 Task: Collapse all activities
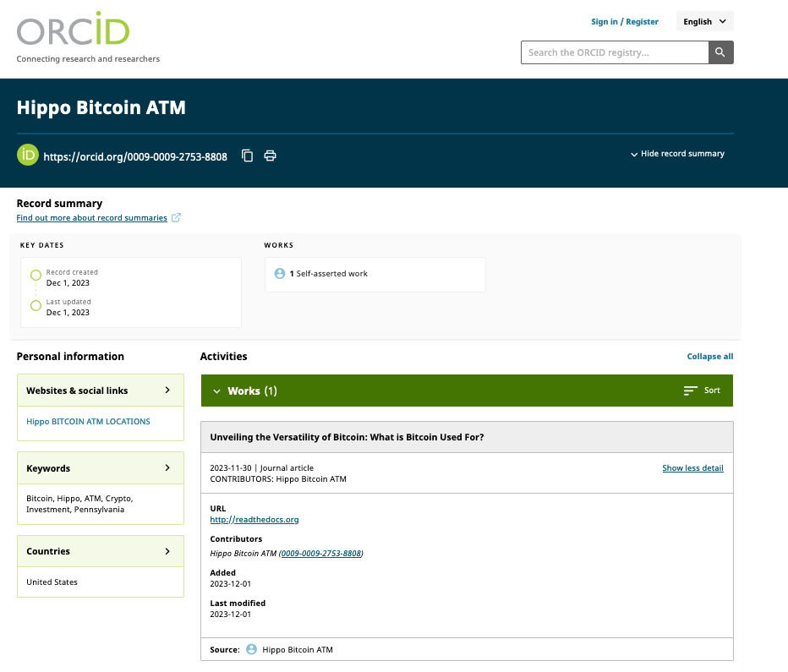(709, 356)
